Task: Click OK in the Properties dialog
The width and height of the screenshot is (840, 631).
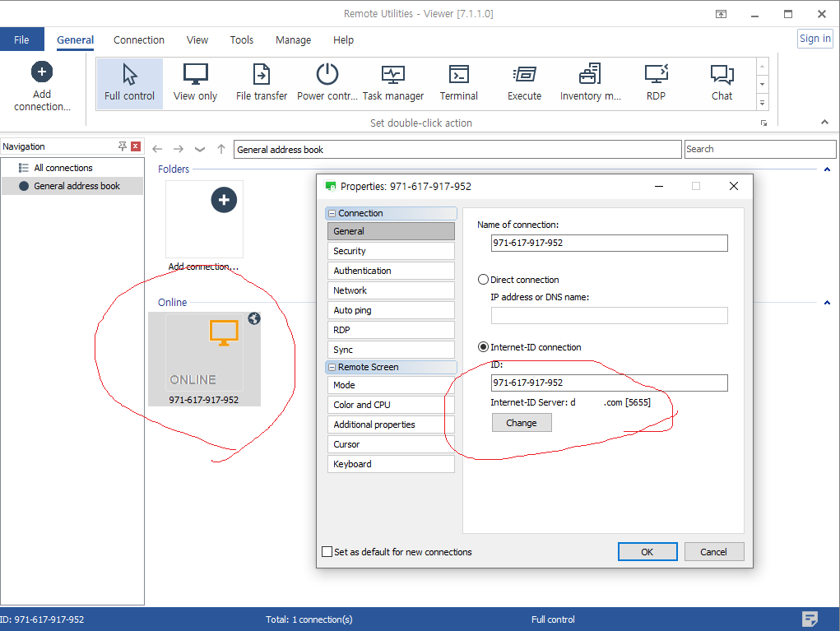Action: 647,551
